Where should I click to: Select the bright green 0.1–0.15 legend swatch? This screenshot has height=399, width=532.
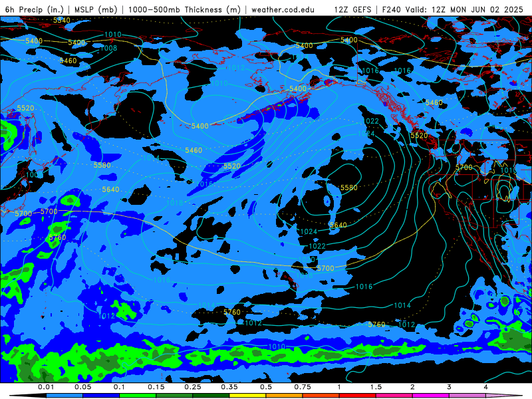pyautogui.click(x=138, y=396)
